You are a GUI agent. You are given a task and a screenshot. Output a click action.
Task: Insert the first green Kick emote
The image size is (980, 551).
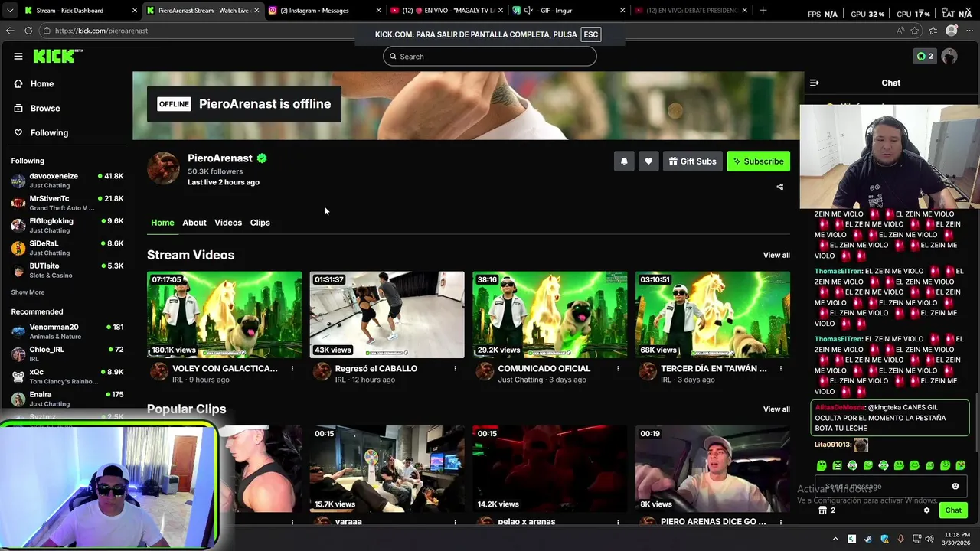(822, 465)
